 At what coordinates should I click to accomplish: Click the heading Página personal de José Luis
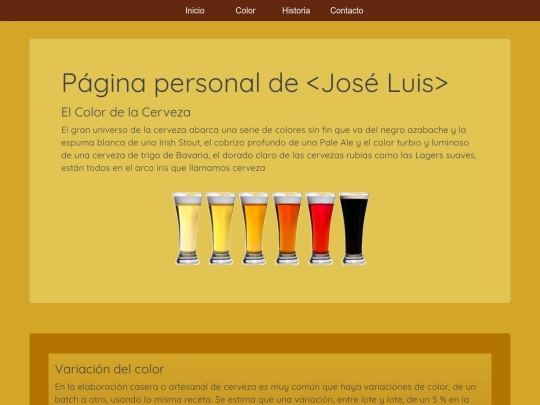(x=255, y=83)
